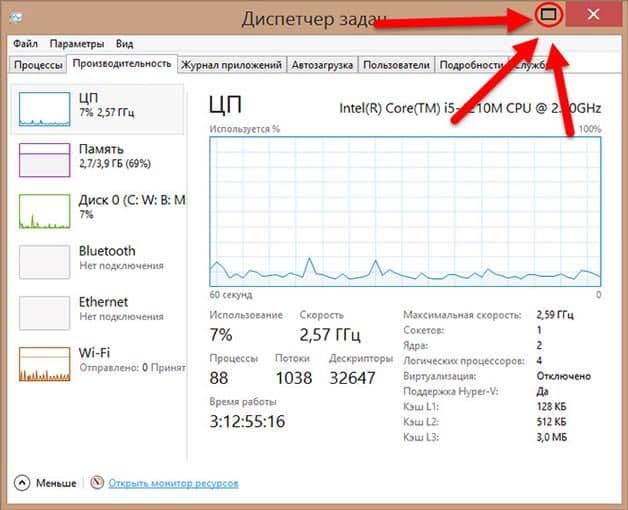The image size is (628, 510).
Task: Click the ЦП mini graph thumbnail
Action: (44, 109)
